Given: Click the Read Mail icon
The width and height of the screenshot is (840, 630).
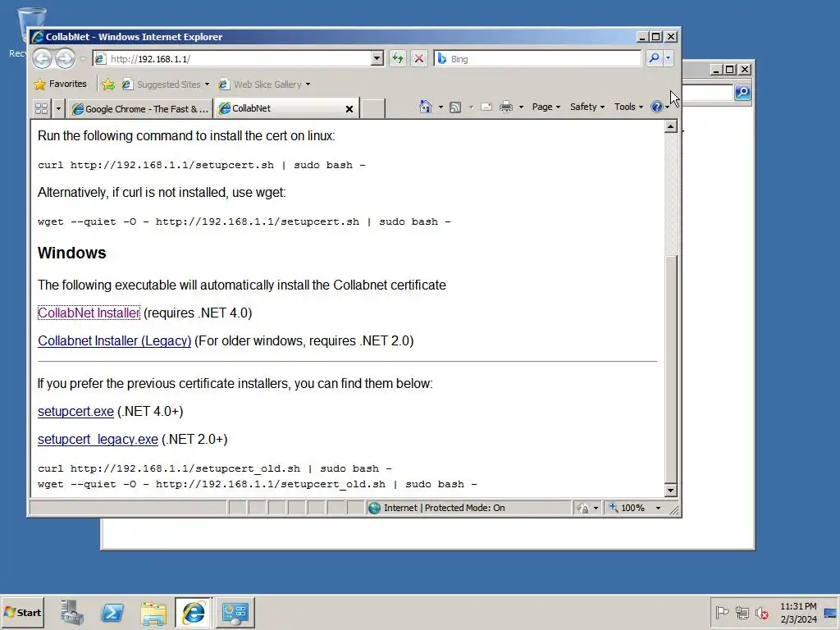Looking at the screenshot, I should pyautogui.click(x=486, y=107).
